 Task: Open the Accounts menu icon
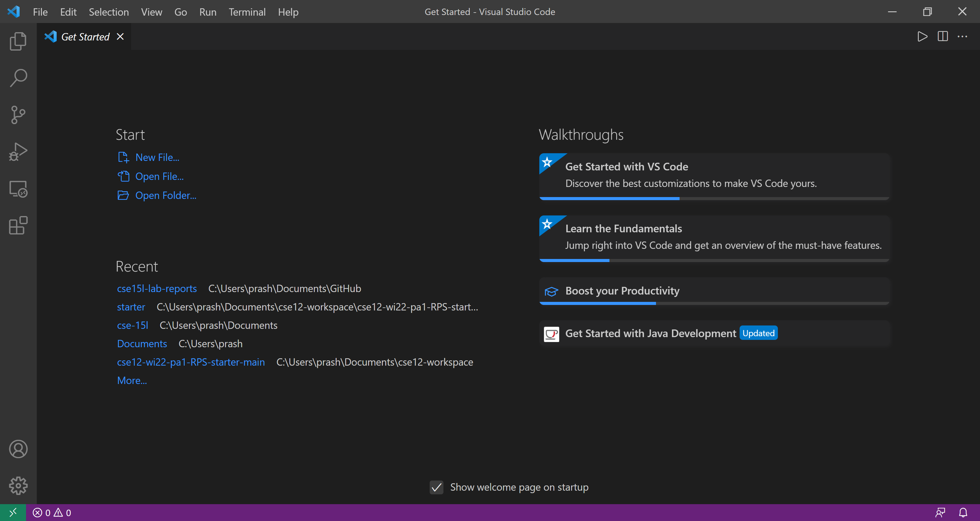coord(18,449)
